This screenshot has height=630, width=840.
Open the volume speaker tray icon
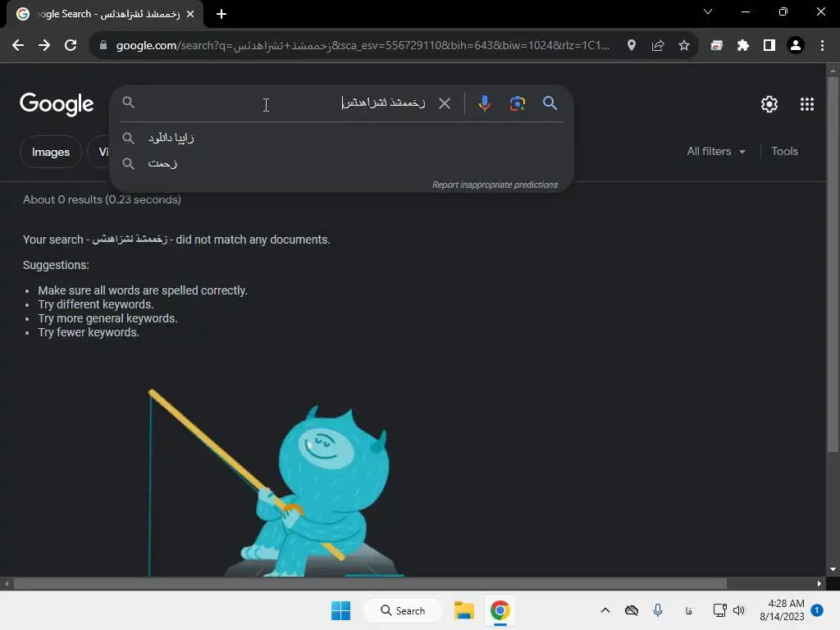click(x=739, y=610)
